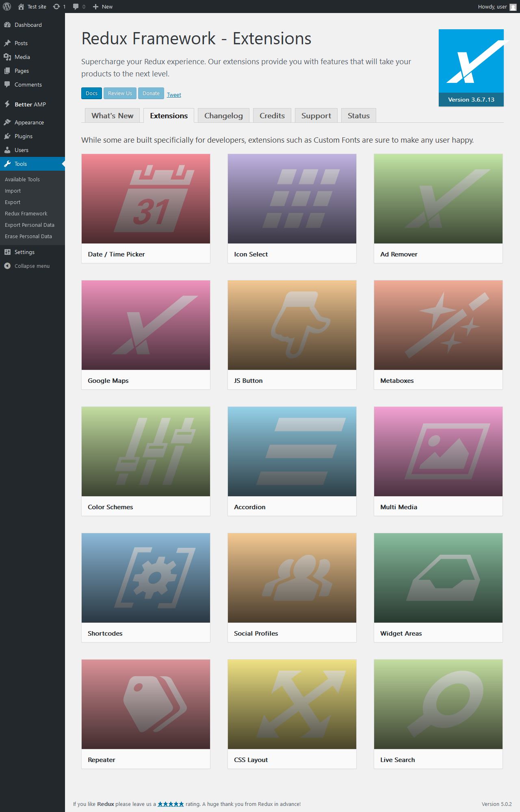The width and height of the screenshot is (520, 812).
Task: Open Redux Framework submenu item
Action: [x=32, y=213]
